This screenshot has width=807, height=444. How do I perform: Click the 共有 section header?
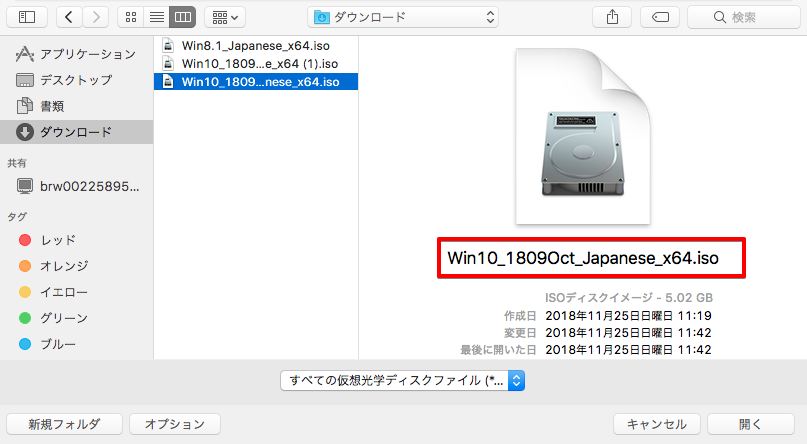pos(17,163)
